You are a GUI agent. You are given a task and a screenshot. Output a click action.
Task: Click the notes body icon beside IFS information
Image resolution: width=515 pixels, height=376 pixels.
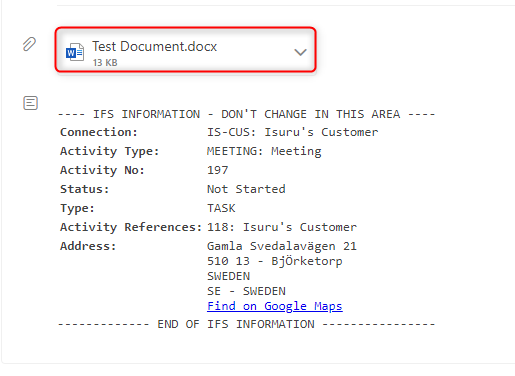point(30,103)
